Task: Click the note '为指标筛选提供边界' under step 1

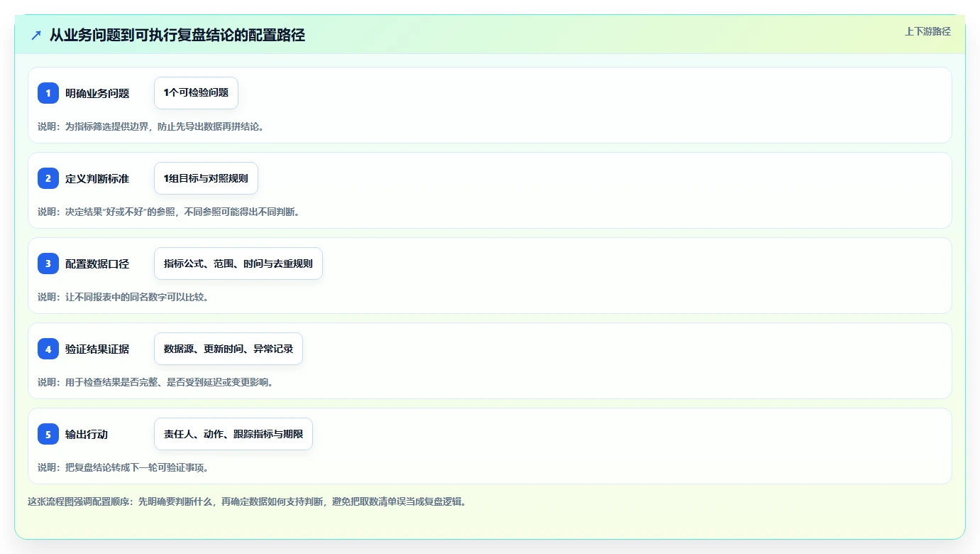Action: click(150, 126)
